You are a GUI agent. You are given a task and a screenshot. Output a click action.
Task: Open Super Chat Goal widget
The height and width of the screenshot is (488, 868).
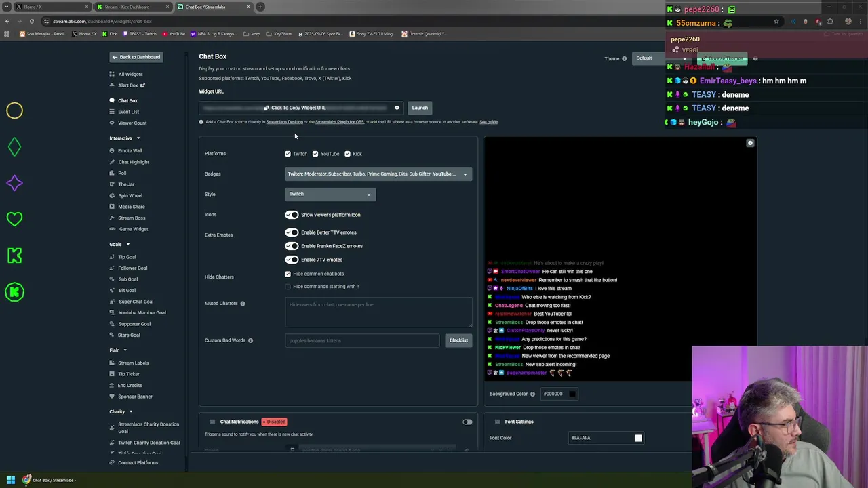tap(136, 302)
